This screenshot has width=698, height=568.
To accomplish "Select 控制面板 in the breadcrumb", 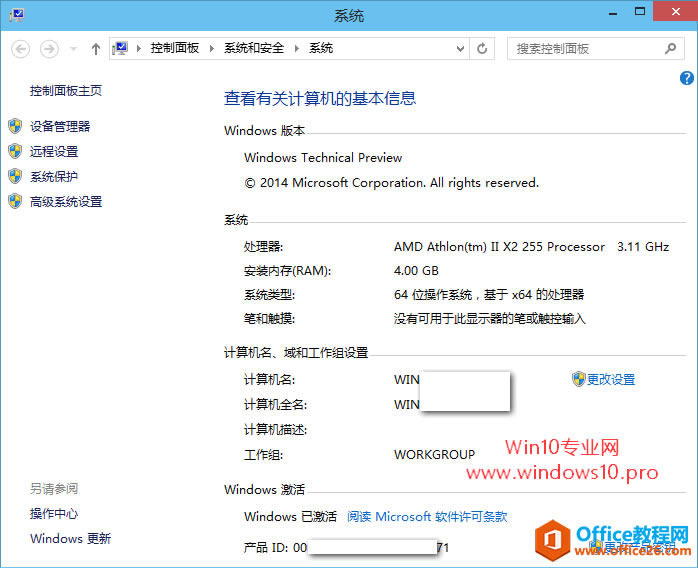I will [174, 48].
